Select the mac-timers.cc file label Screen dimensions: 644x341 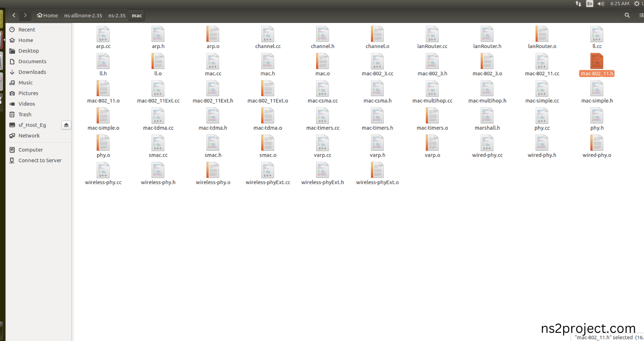click(323, 128)
